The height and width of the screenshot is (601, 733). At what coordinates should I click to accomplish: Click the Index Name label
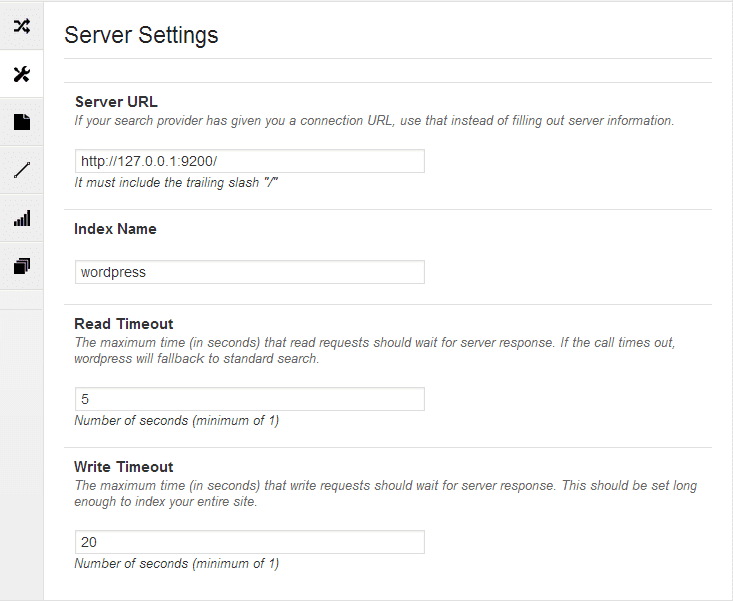115,229
